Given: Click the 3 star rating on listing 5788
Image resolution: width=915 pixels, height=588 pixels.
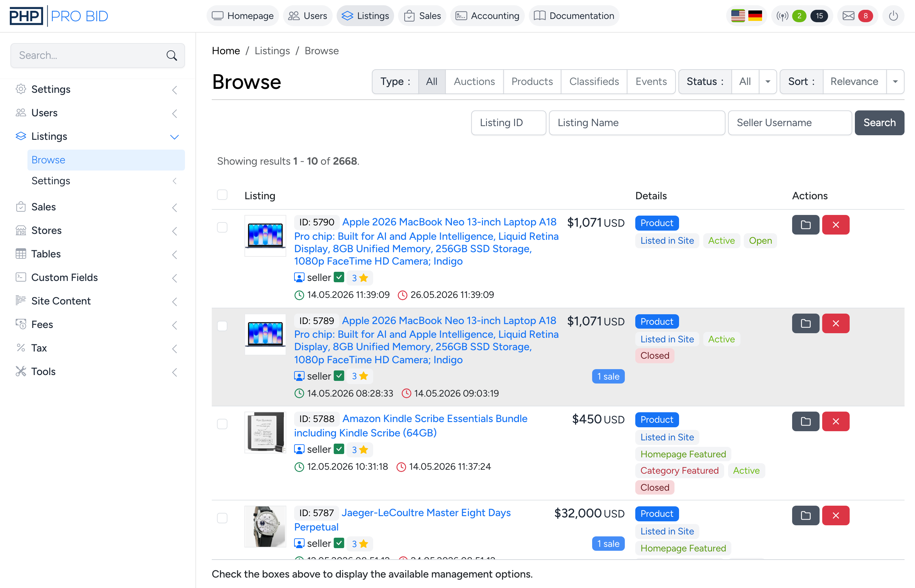Looking at the screenshot, I should click(360, 449).
